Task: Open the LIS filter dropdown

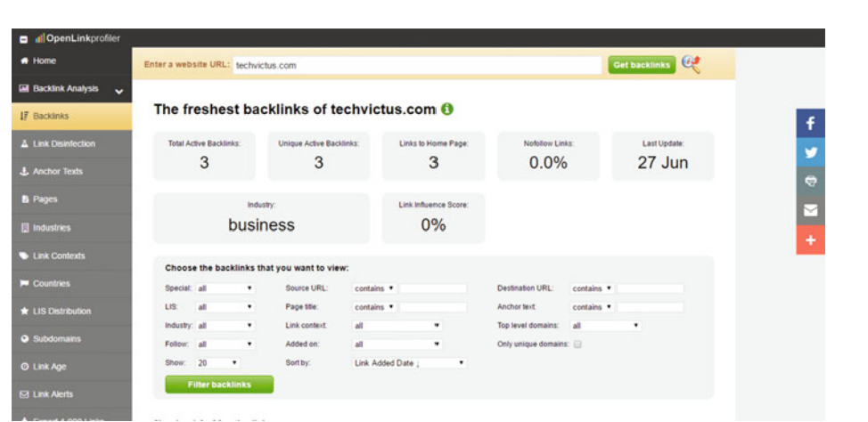Action: coord(225,307)
